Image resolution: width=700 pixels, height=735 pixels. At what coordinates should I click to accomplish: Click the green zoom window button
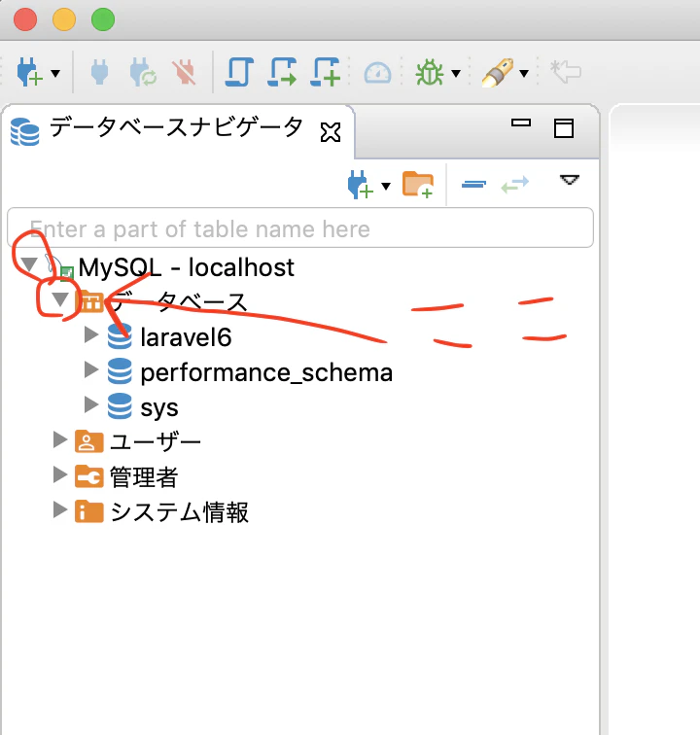(x=103, y=19)
